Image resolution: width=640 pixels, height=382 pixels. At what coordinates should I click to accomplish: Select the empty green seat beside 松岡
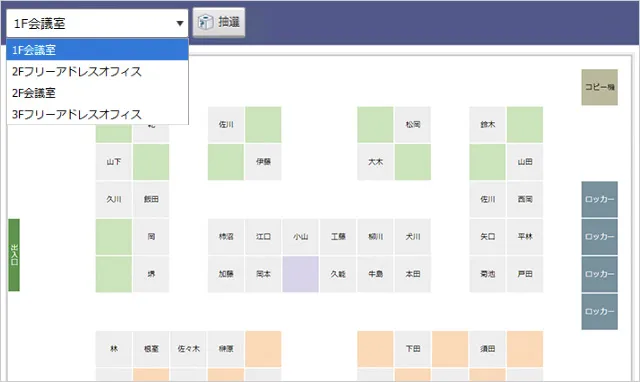(375, 124)
